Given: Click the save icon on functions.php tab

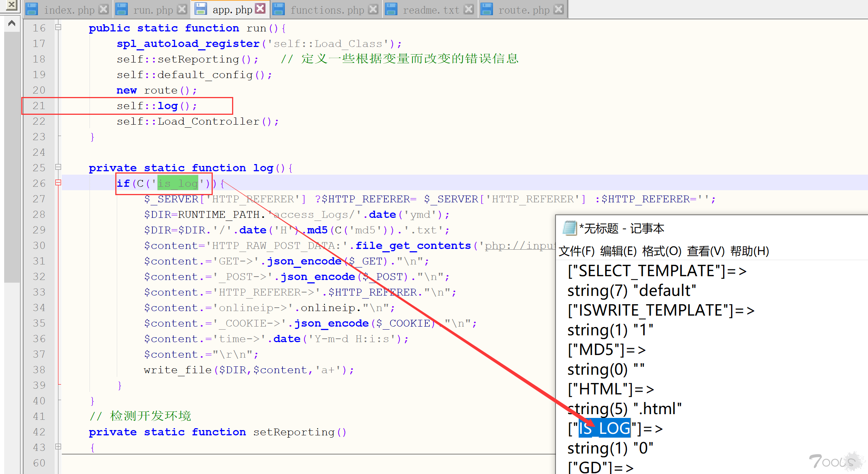Looking at the screenshot, I should [279, 9].
